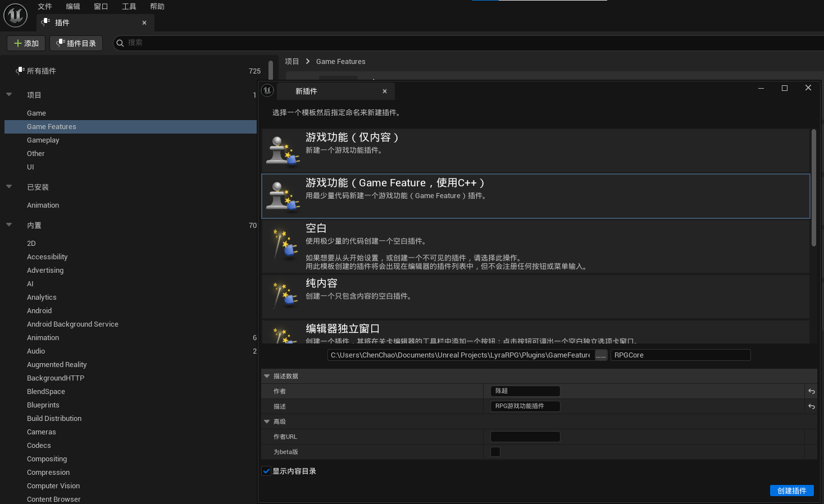This screenshot has height=504, width=824.
Task: Close the 新插件 tab
Action: point(385,91)
